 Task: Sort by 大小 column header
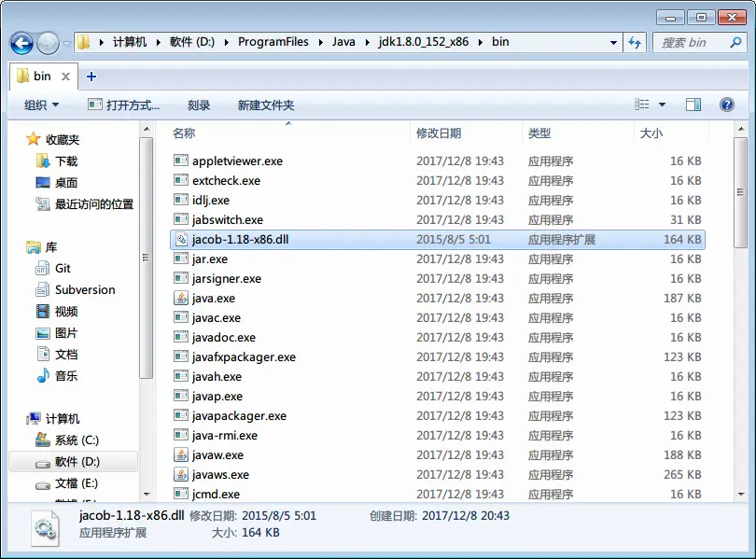click(651, 133)
